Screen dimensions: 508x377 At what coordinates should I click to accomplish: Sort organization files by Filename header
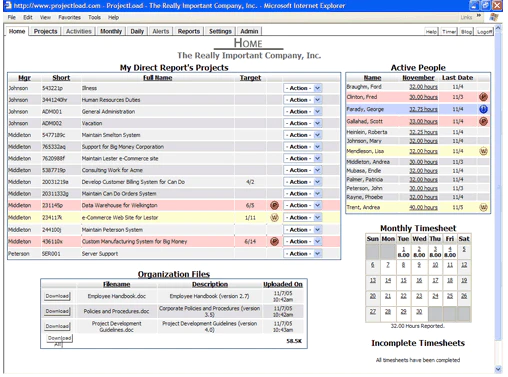(x=116, y=284)
